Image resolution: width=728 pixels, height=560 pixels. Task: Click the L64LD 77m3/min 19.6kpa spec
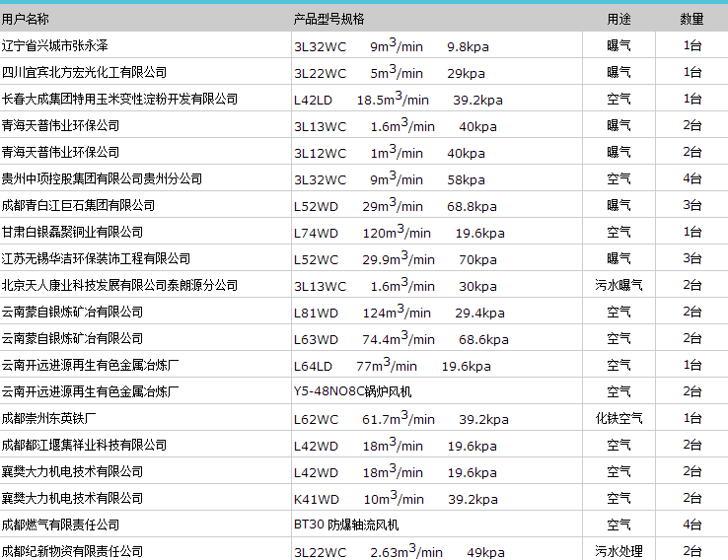[x=393, y=365]
